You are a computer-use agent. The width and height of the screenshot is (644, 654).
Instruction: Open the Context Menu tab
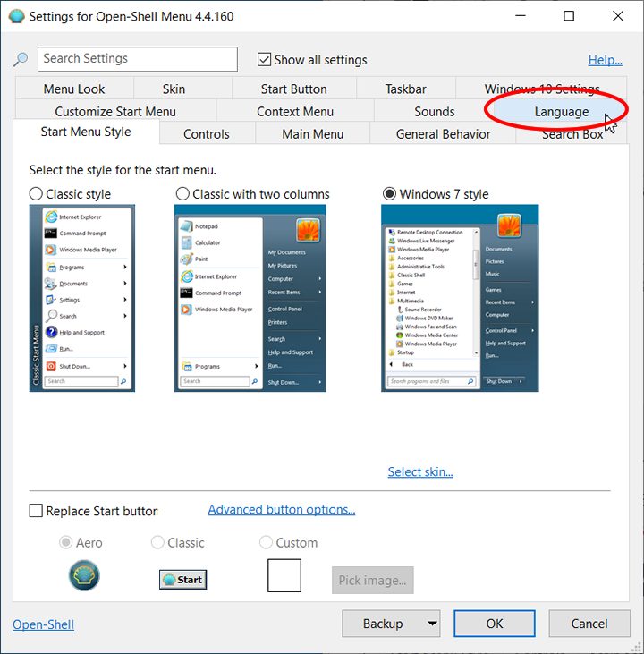[x=295, y=111]
